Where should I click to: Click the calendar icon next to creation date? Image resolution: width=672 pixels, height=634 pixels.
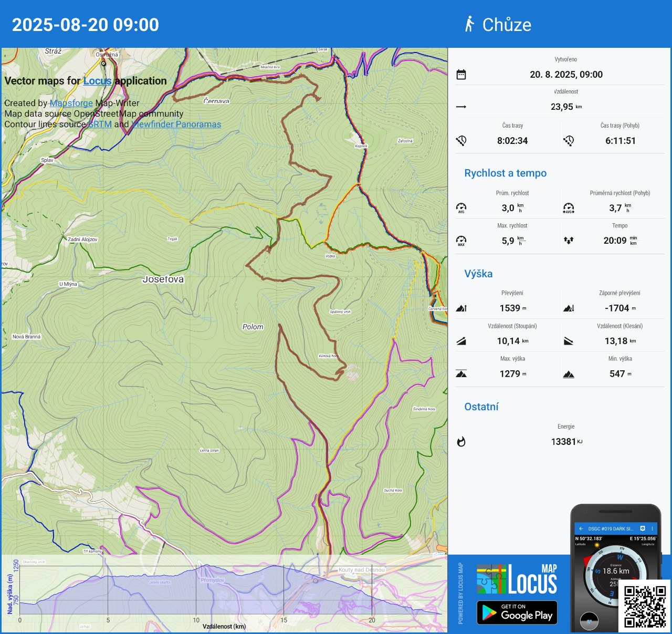pos(461,75)
